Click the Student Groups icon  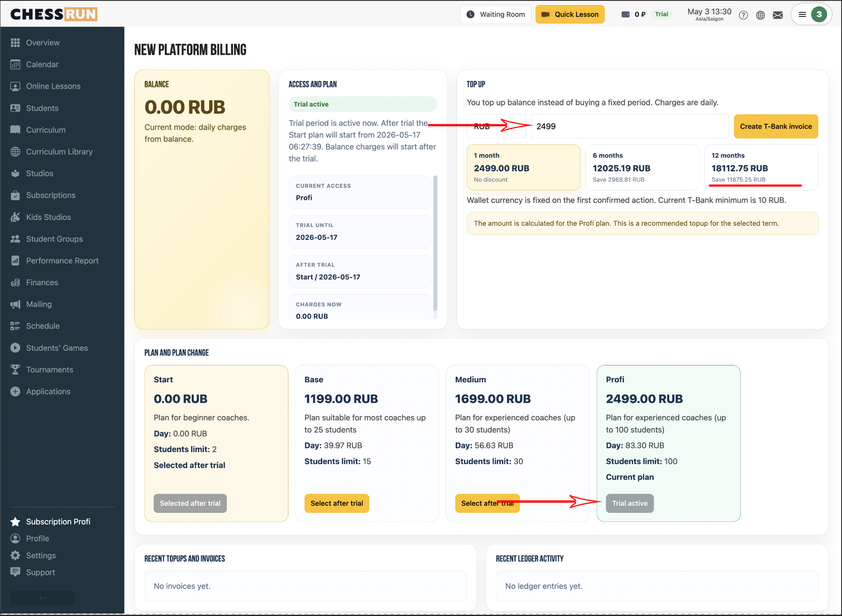(x=15, y=239)
